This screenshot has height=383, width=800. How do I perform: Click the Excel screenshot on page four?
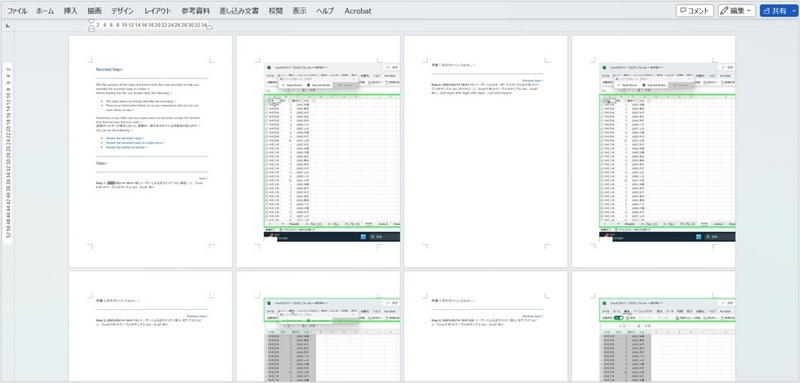click(x=667, y=152)
